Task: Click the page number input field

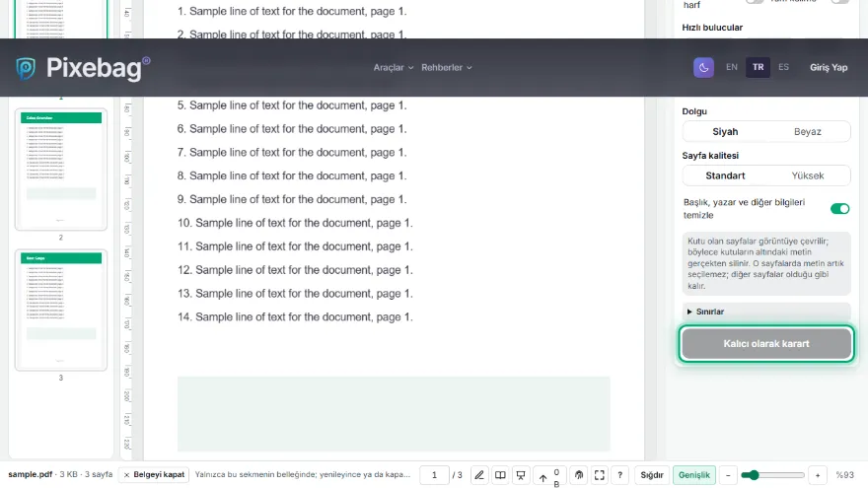Action: tap(434, 475)
